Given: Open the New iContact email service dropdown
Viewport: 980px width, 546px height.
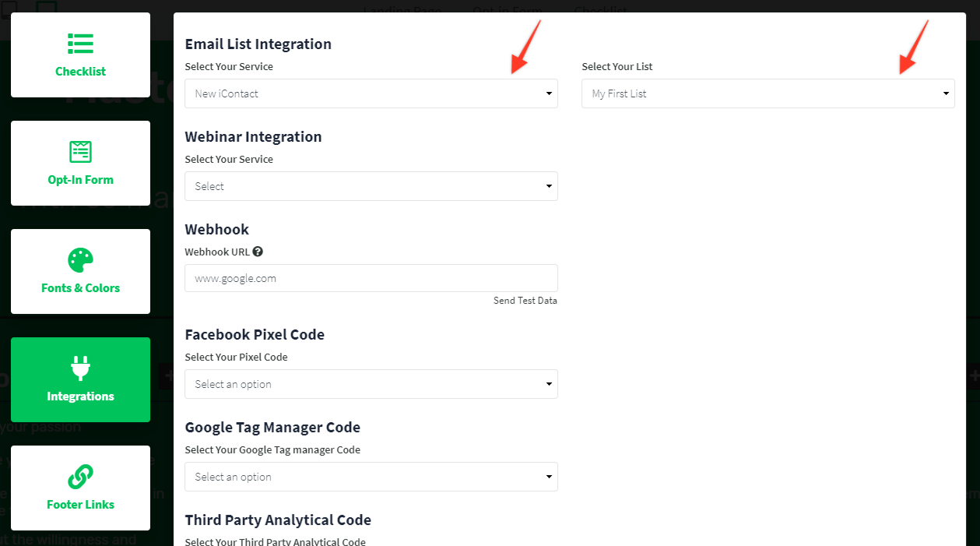Looking at the screenshot, I should [x=371, y=93].
